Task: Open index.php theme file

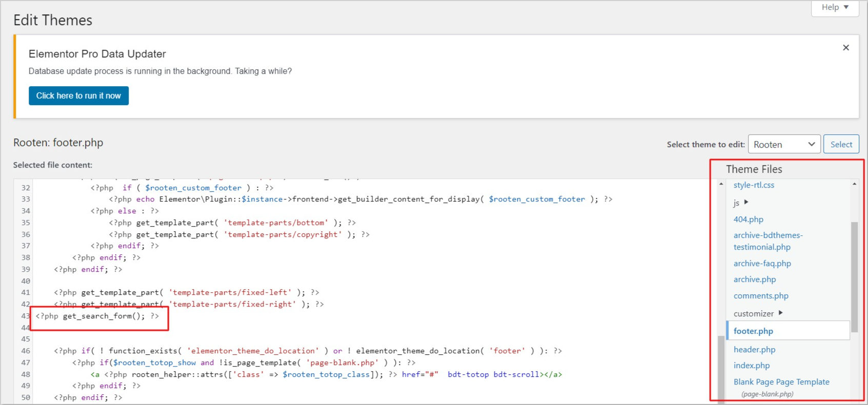Action: point(752,366)
